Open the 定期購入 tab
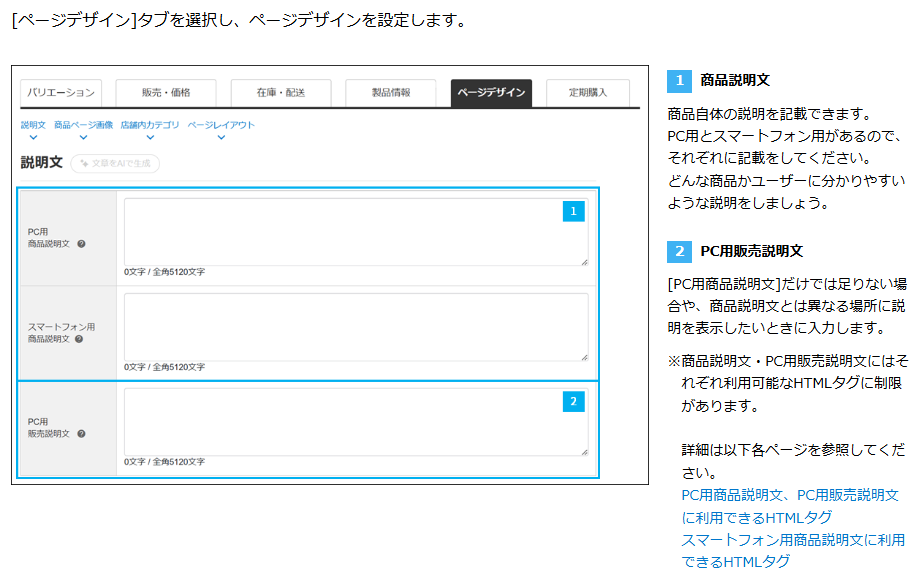Image resolution: width=922 pixels, height=580 pixels. click(x=588, y=93)
